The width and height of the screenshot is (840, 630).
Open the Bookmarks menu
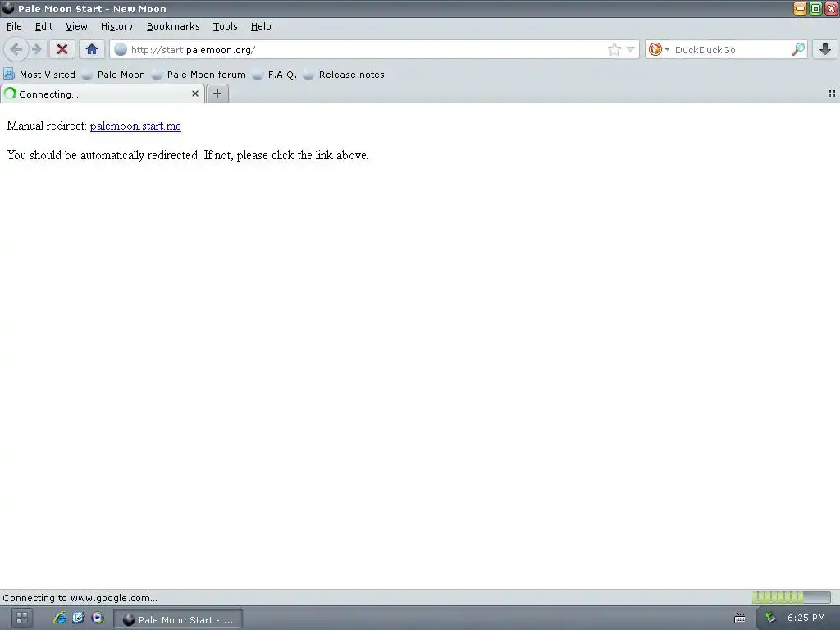coord(173,26)
